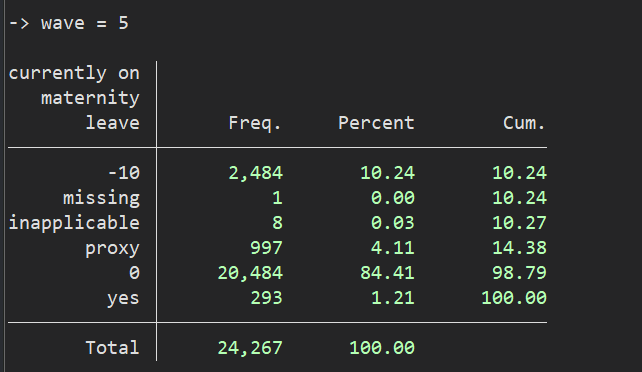
Task: Click frequency value 20,484
Action: pyautogui.click(x=250, y=273)
